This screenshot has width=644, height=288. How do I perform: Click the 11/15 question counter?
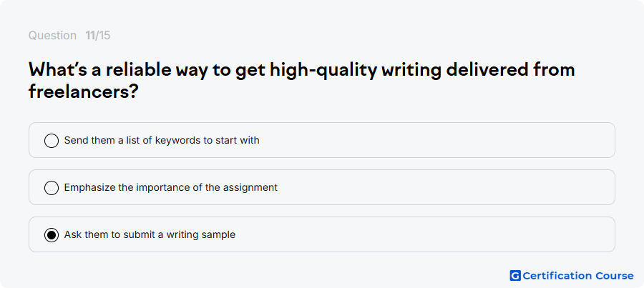(x=98, y=36)
